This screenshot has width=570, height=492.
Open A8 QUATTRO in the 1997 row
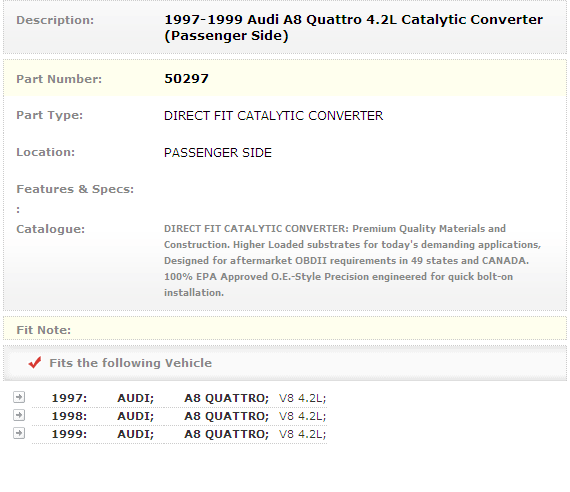[226, 398]
